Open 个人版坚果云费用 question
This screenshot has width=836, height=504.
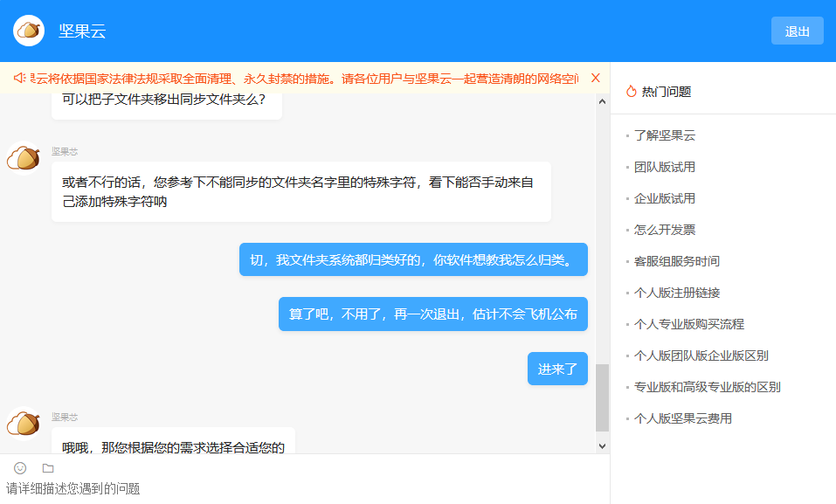point(682,418)
